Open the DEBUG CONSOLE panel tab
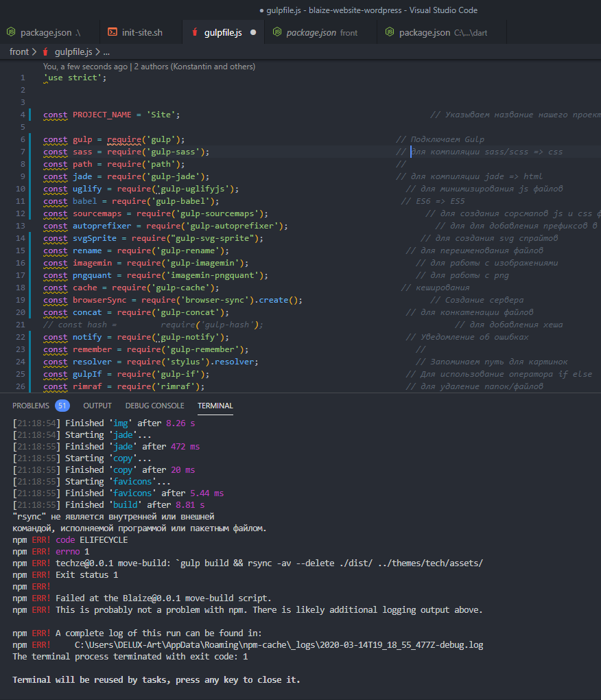The width and height of the screenshot is (601, 700). [x=154, y=406]
